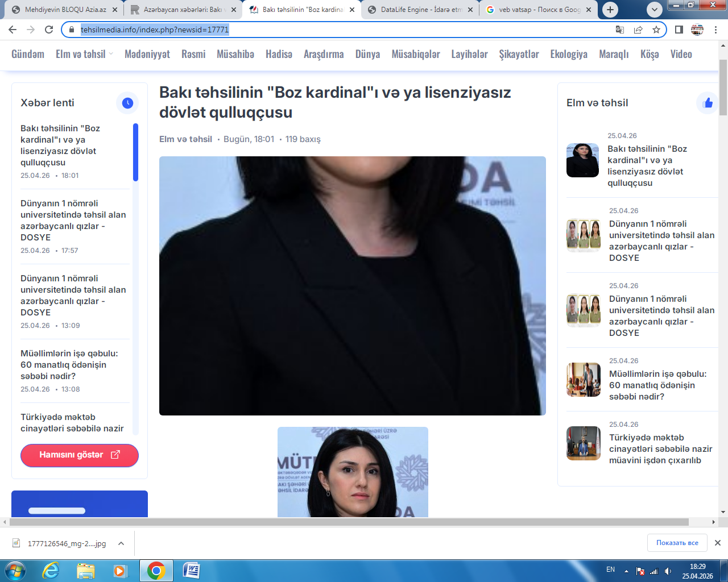The height and width of the screenshot is (582, 728).
Task: Expand options for downloaded jpg file
Action: [121, 543]
